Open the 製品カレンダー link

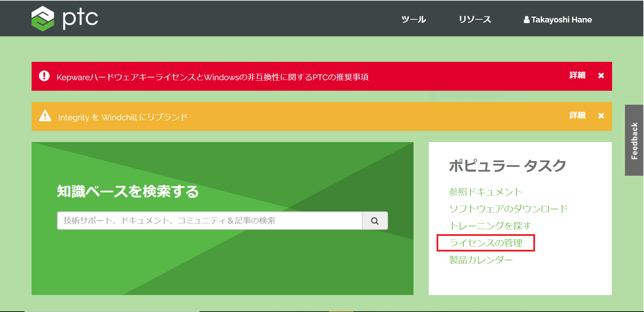(x=481, y=260)
